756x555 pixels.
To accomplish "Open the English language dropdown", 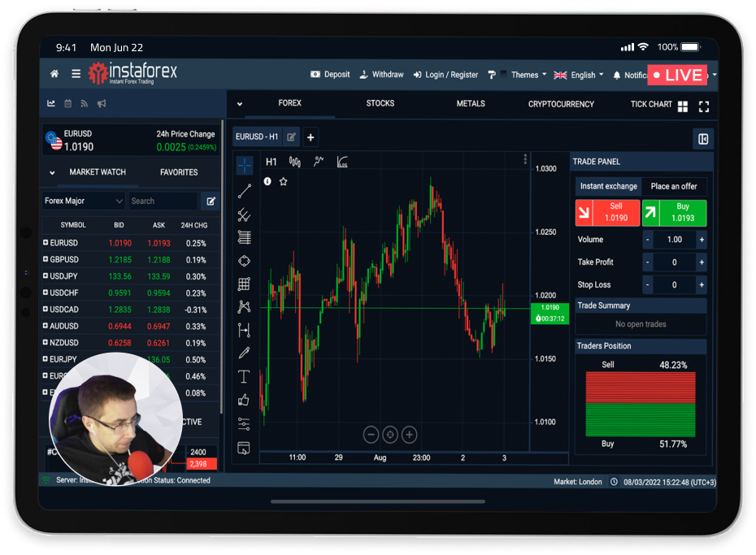I will pyautogui.click(x=578, y=75).
